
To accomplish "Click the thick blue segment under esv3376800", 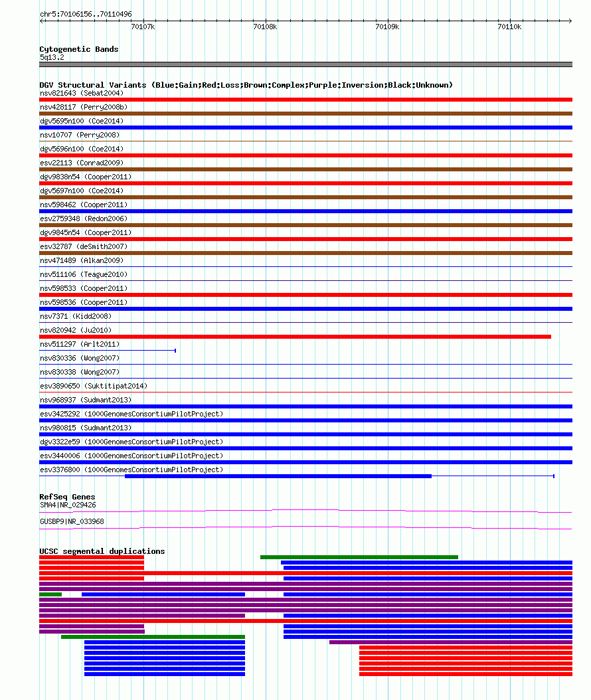I will coord(278,476).
